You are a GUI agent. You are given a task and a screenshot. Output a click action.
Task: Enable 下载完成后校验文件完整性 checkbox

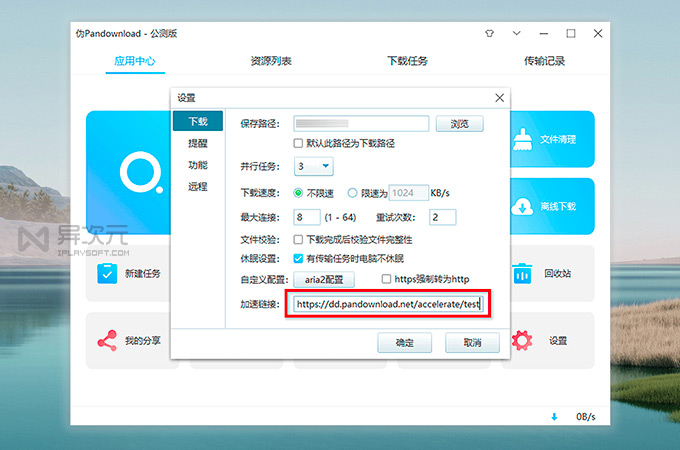pos(298,239)
